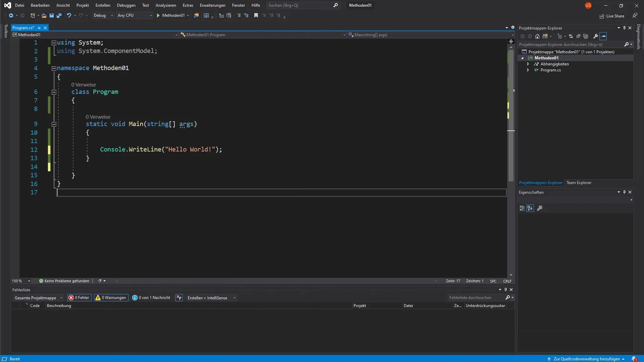The width and height of the screenshot is (644, 362).
Task: Click the sync with active document icon
Action: point(571,36)
